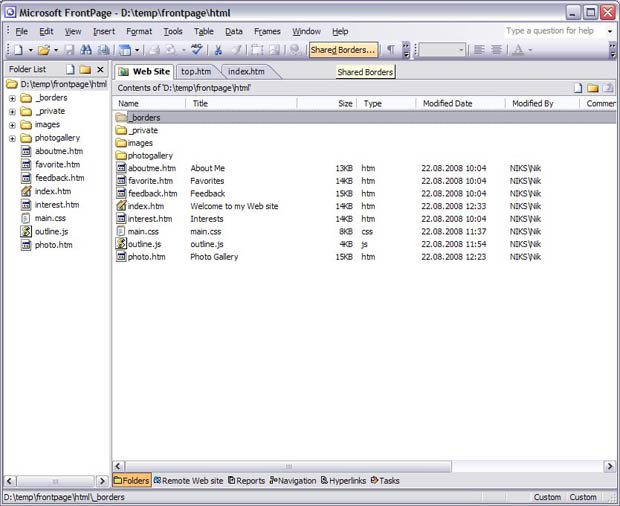Switch to Folders view
The width and height of the screenshot is (620, 506).
click(x=132, y=480)
